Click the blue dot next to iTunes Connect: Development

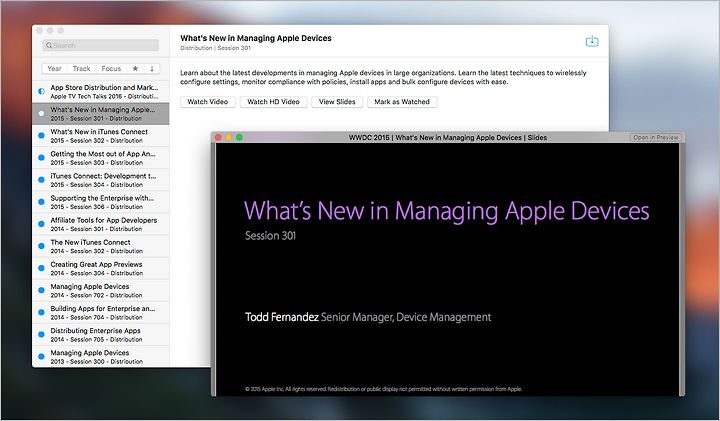(41, 180)
